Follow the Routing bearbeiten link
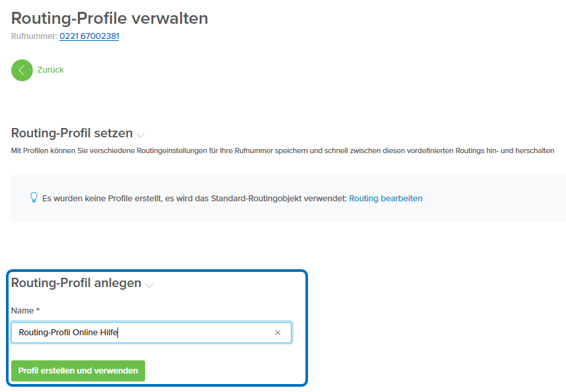This screenshot has height=392, width=566. [x=385, y=198]
